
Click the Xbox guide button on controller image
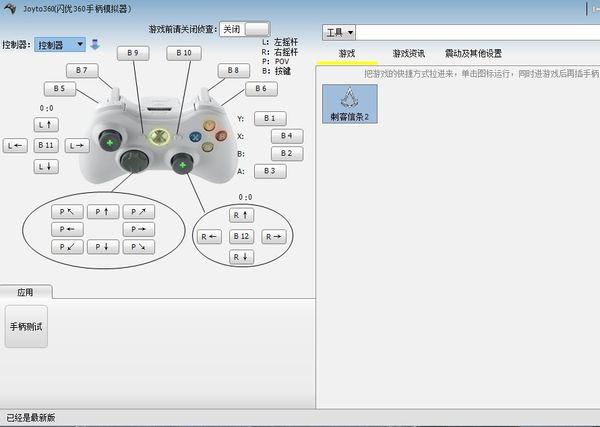pos(159,137)
